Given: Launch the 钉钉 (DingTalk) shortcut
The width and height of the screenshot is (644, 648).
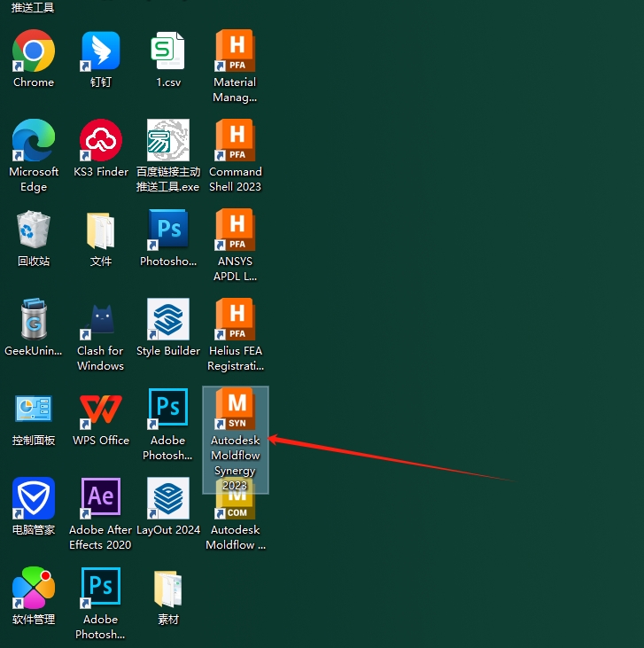Looking at the screenshot, I should [101, 51].
